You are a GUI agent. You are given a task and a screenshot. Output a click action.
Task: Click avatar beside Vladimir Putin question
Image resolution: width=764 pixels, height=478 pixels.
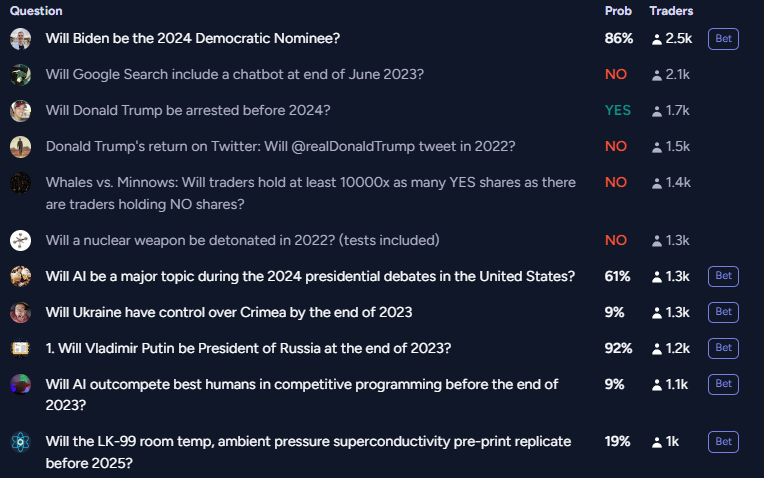pyautogui.click(x=20, y=348)
